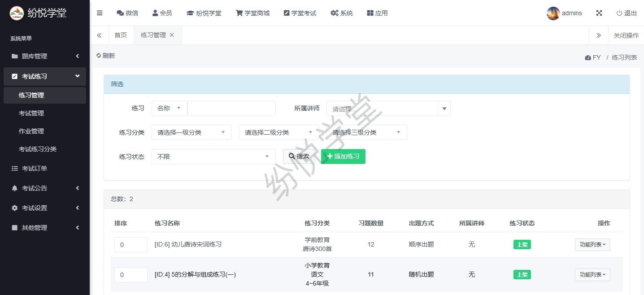Click the 练习 name input field
Image resolution: width=644 pixels, height=295 pixels.
(x=231, y=108)
